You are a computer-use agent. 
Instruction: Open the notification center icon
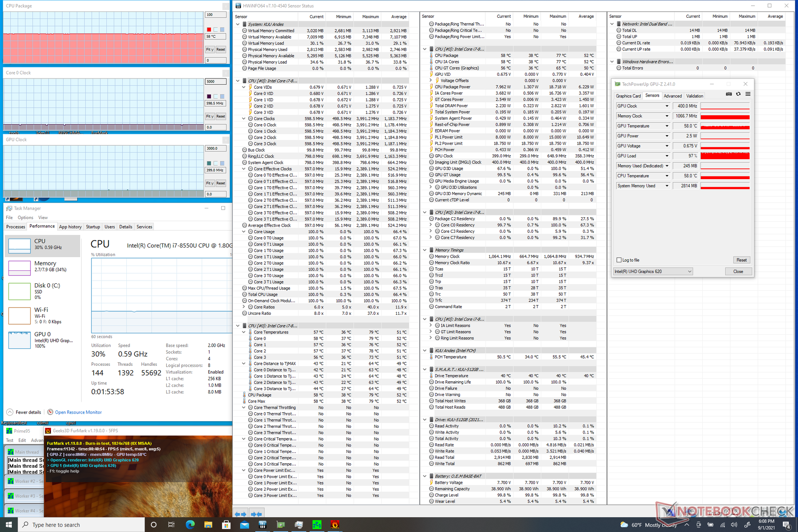[786, 525]
